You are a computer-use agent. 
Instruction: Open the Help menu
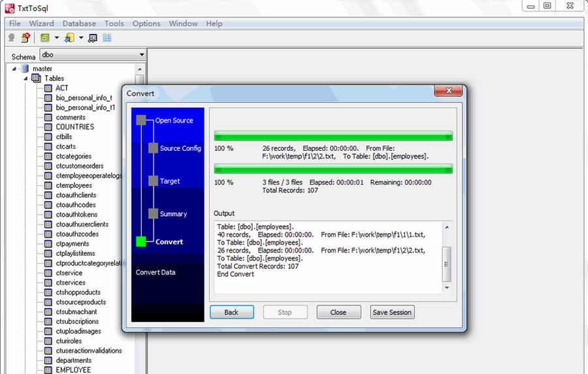pos(214,23)
